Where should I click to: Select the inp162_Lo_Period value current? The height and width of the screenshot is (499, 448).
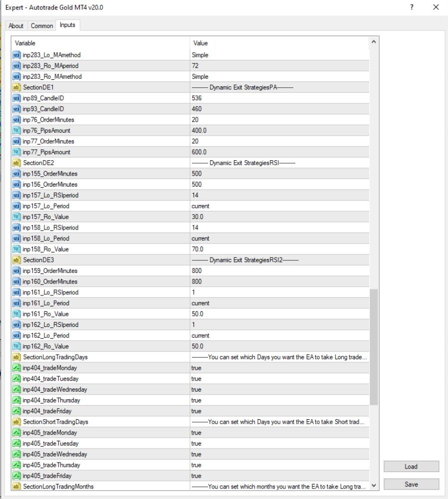(201, 336)
